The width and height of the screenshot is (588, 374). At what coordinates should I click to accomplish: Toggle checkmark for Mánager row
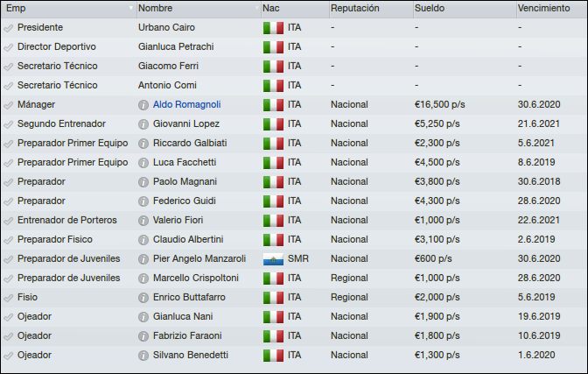click(8, 105)
